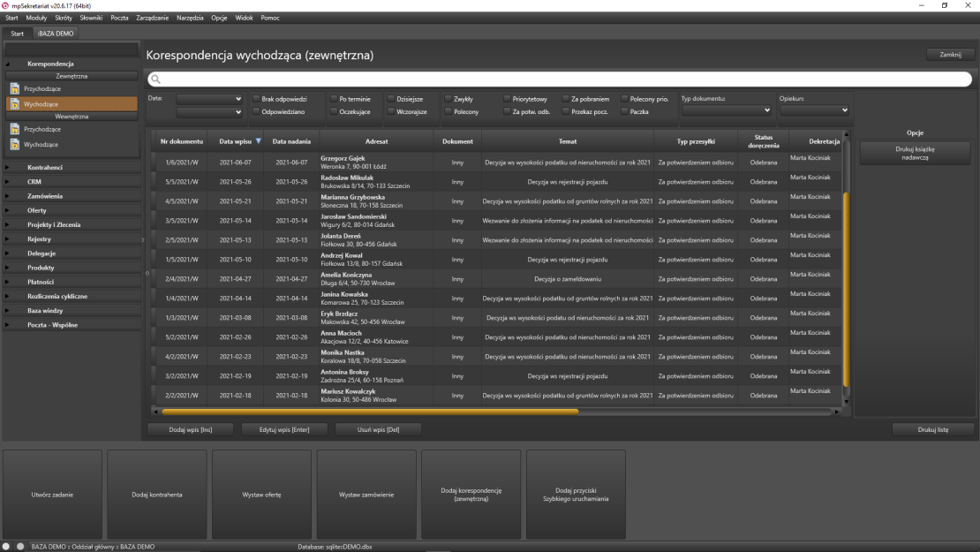Click Przychodzące icon under Wewnętrzna section

point(14,130)
